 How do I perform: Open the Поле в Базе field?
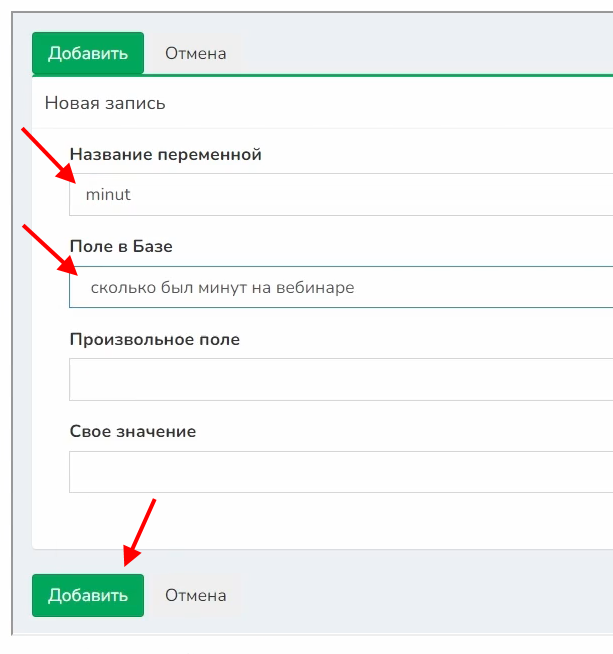click(x=340, y=288)
